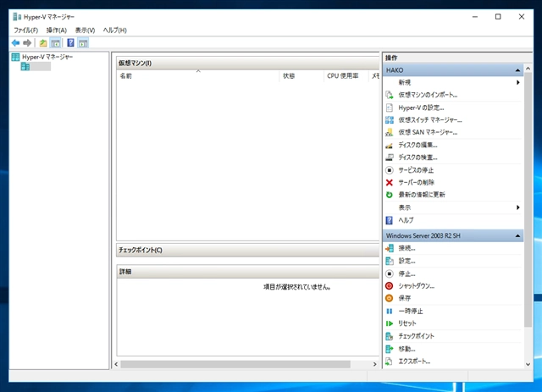Click the orange 保存 icon
Screen dimensions: 542x392
coord(390,298)
